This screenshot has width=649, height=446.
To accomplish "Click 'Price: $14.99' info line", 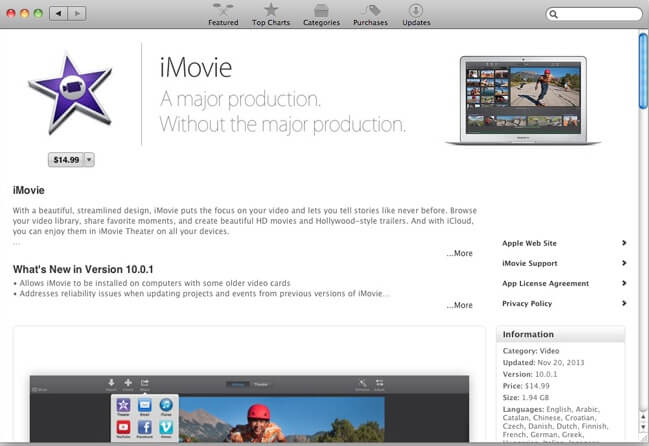I will point(526,386).
